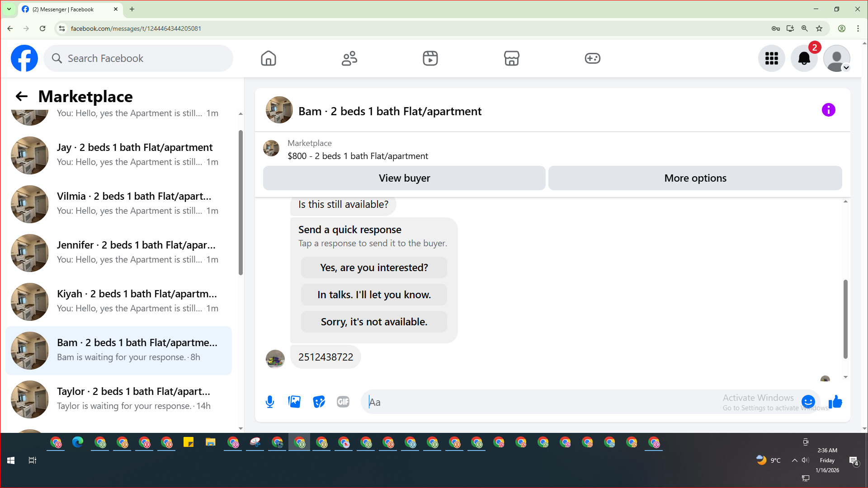Switch to Facebook Home tab
Viewport: 868px width, 488px height.
[268, 58]
